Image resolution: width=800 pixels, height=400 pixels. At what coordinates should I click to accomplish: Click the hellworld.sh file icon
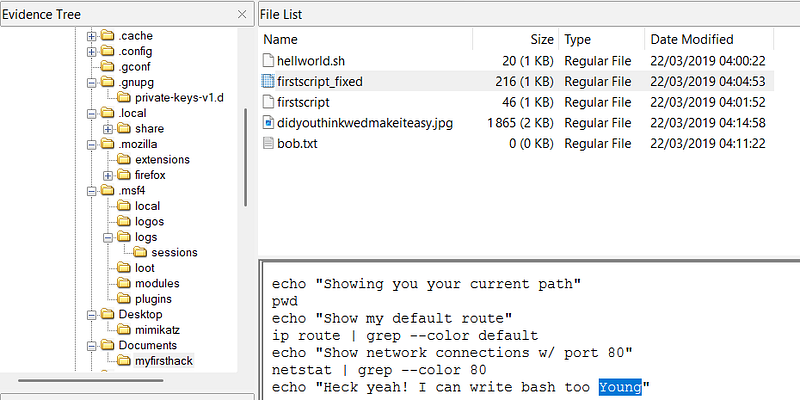(267, 61)
